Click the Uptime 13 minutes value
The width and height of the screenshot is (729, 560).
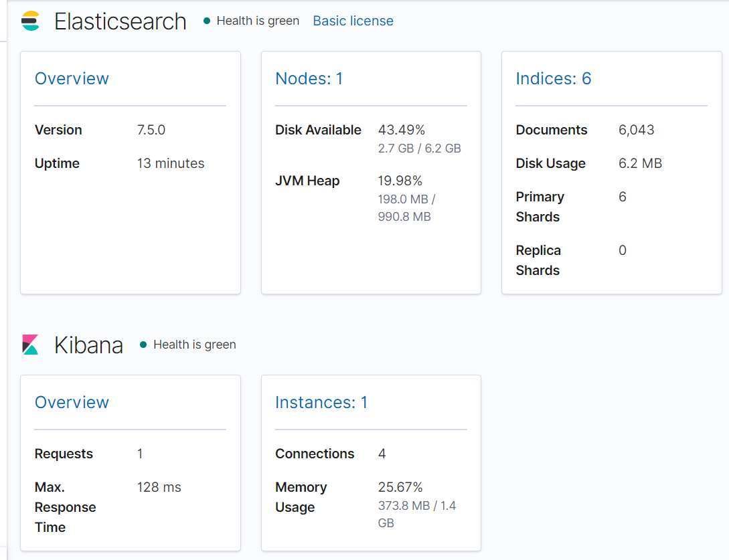(x=171, y=163)
